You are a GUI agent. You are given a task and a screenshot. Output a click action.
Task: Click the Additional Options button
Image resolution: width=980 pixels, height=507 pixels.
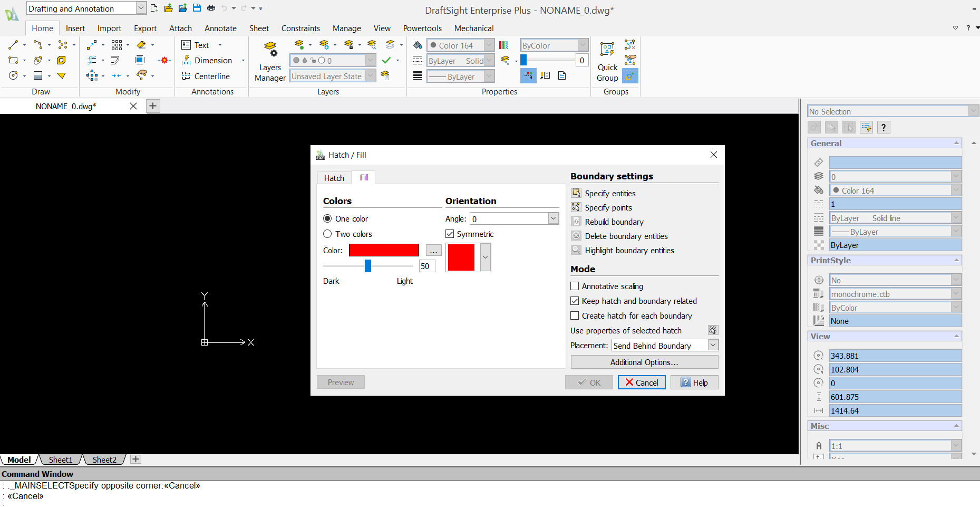tap(644, 362)
